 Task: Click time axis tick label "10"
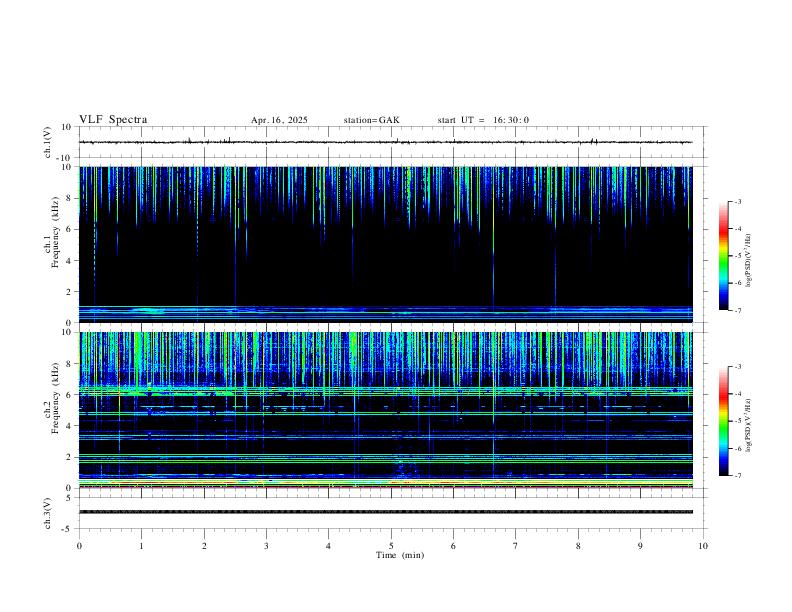click(703, 546)
